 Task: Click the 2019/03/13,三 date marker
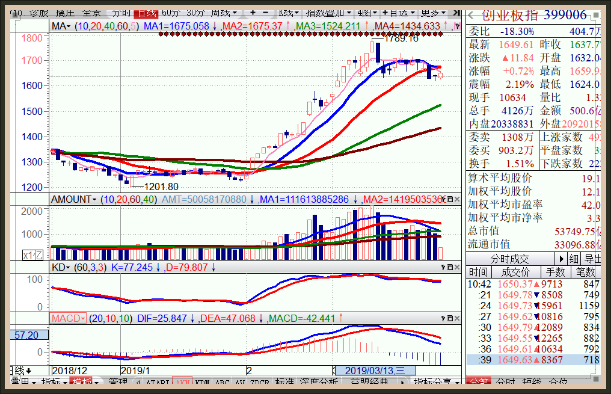(375, 371)
